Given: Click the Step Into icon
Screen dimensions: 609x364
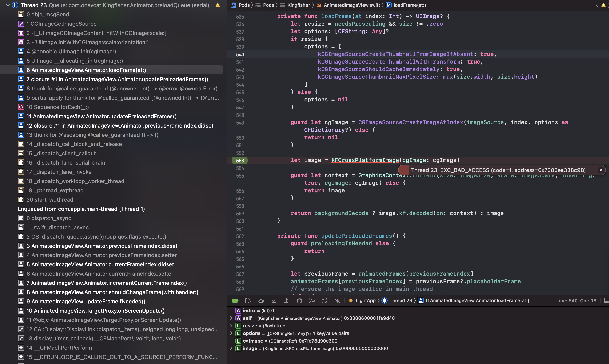Looking at the screenshot, I should [274, 300].
